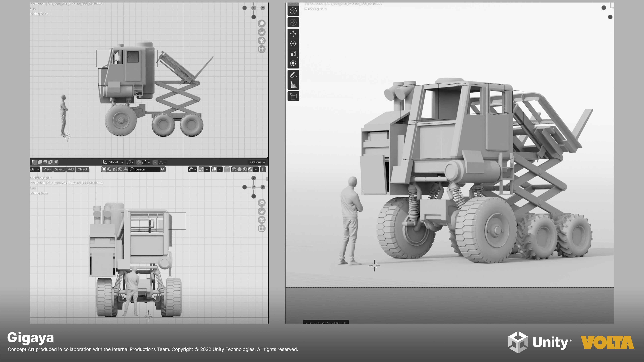
Task: Click the search field containing 'person'
Action: point(144,169)
